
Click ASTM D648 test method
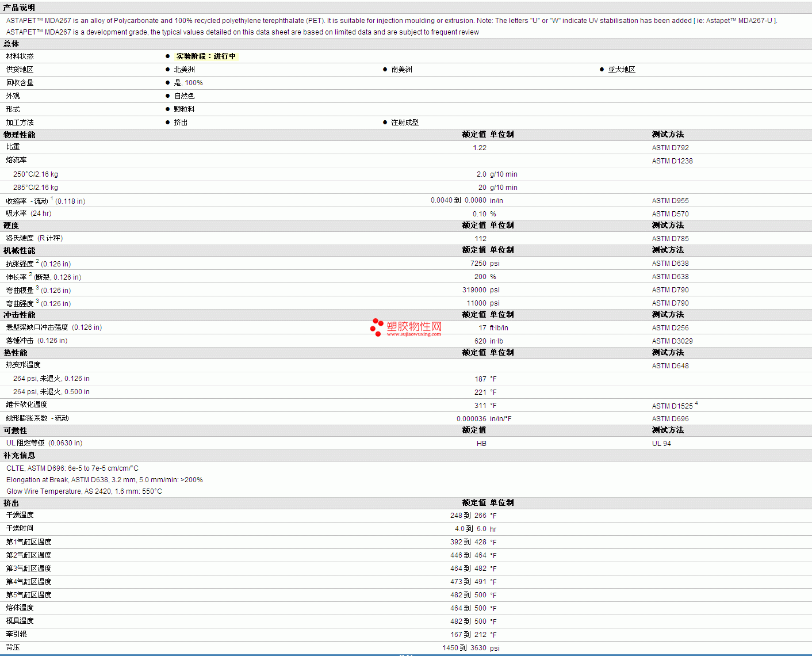(x=671, y=366)
